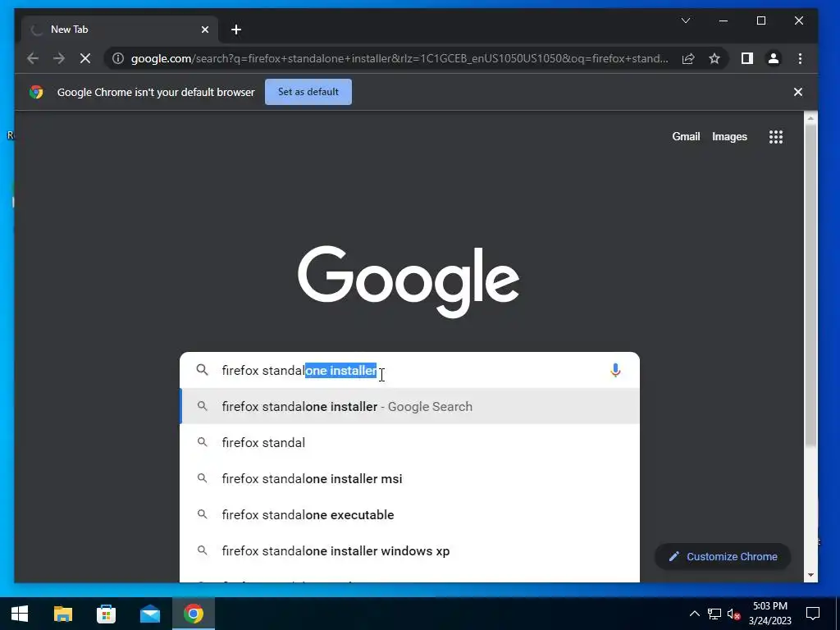The height and width of the screenshot is (630, 840).
Task: Open Mail app from taskbar
Action: click(x=150, y=614)
